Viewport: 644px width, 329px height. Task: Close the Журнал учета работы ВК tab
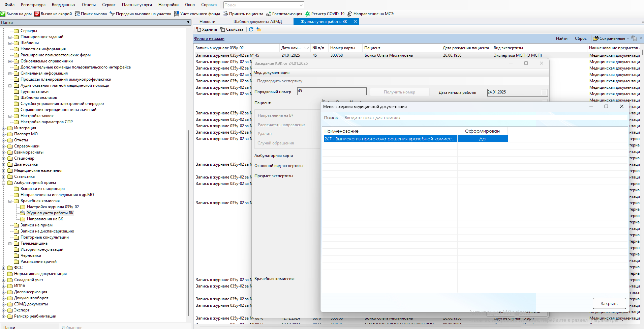[355, 22]
